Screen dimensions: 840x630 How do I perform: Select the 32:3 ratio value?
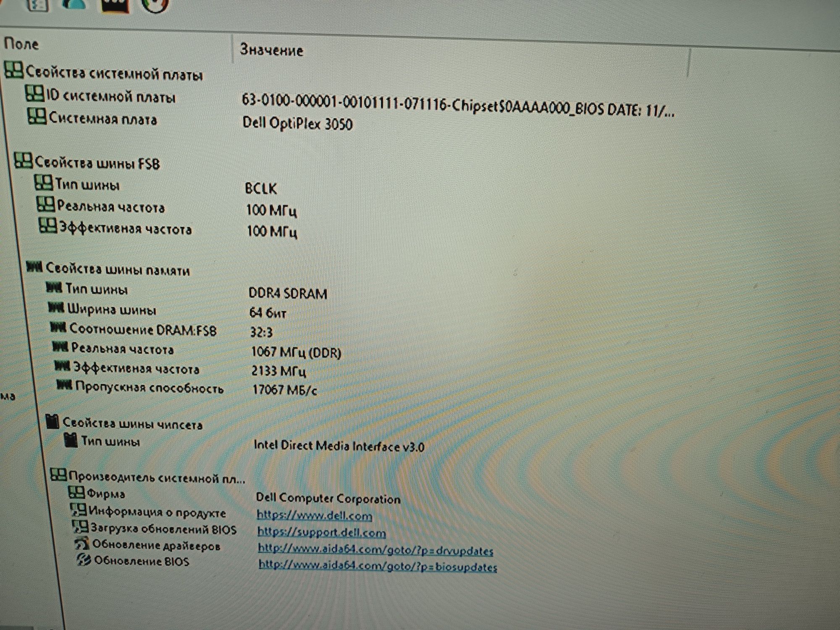click(x=261, y=332)
